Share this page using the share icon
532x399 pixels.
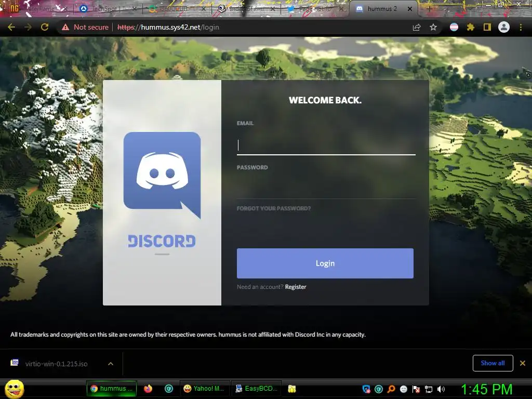(417, 27)
